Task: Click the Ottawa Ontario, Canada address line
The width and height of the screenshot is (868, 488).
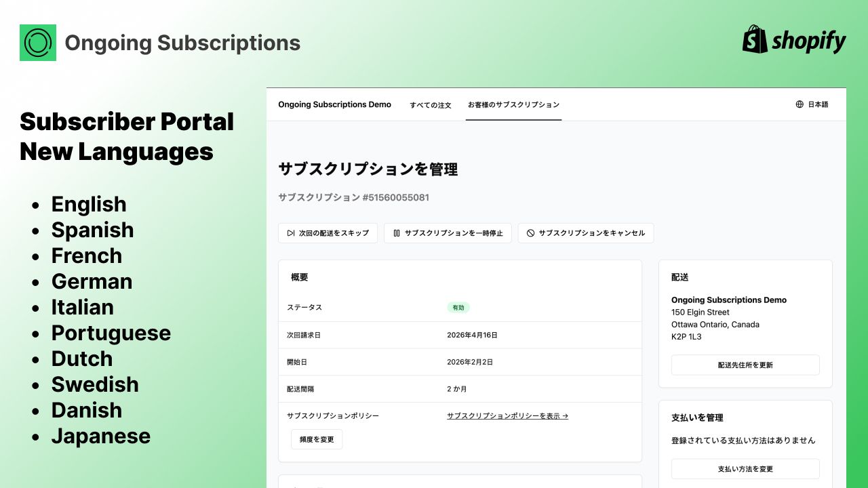Action: pos(715,325)
